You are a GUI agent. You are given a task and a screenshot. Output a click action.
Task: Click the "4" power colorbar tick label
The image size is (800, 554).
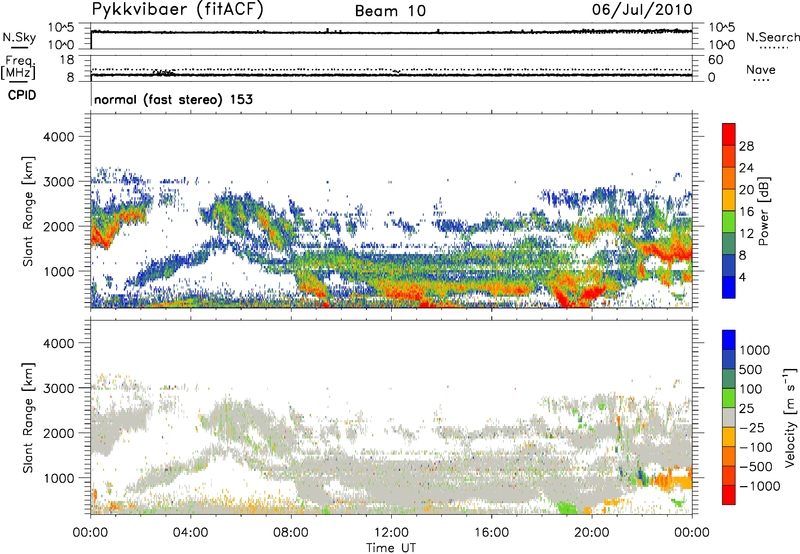[x=743, y=277]
